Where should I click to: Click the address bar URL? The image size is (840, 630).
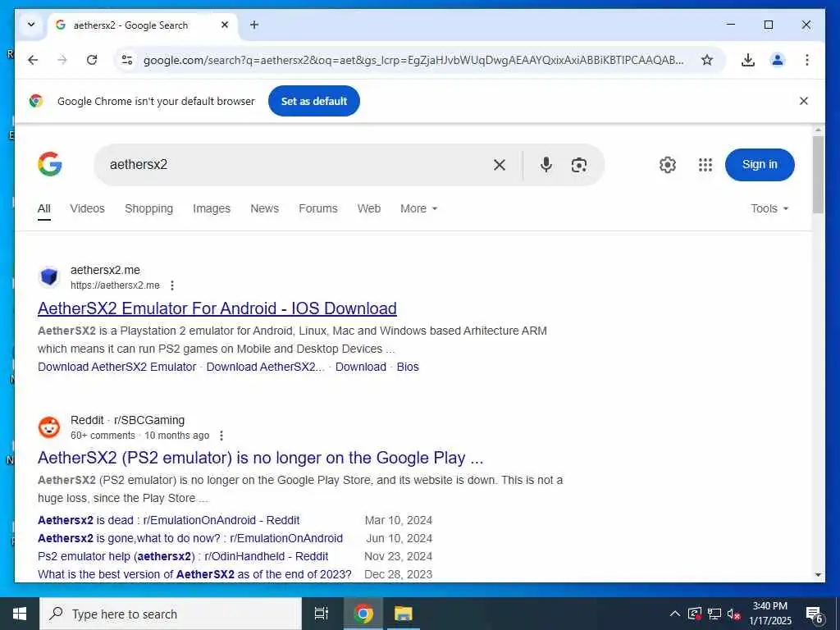point(413,60)
